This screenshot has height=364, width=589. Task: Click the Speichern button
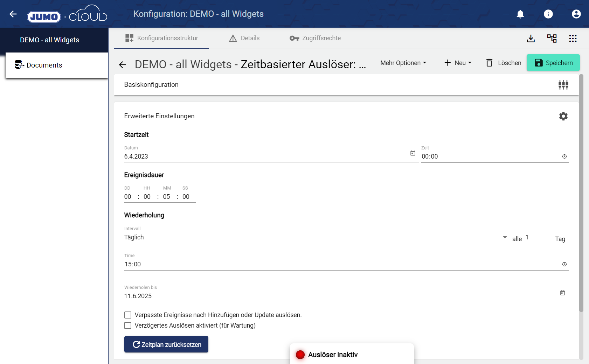point(553,63)
